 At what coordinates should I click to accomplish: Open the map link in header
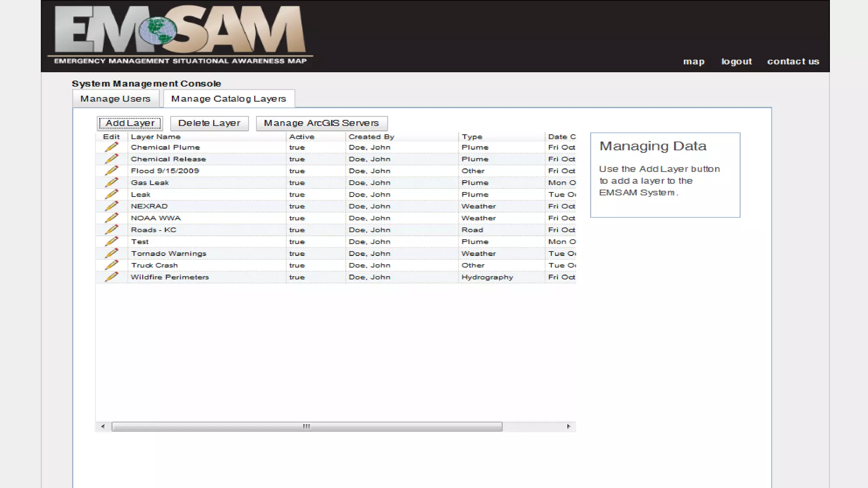(x=693, y=61)
